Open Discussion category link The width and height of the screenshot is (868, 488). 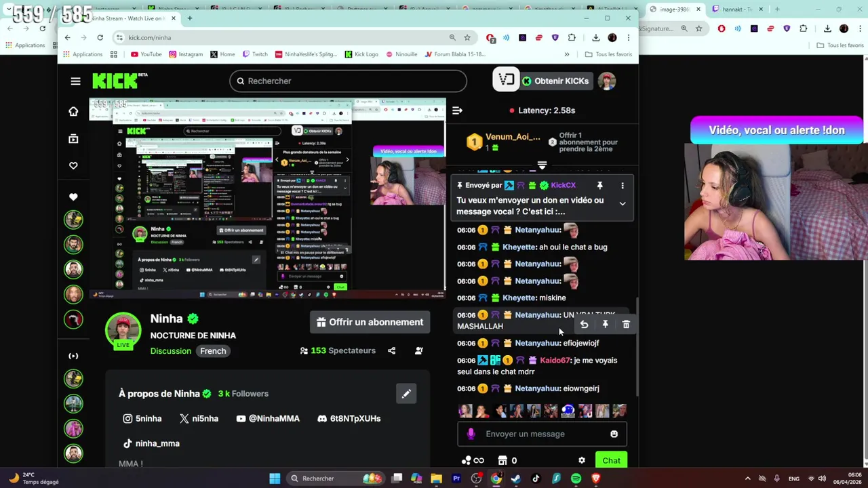coord(171,350)
